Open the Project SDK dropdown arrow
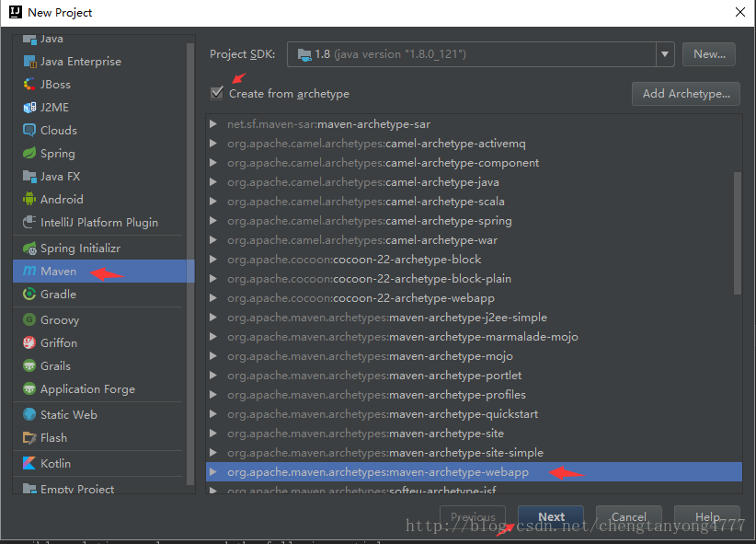Viewport: 756px width, 544px height. pyautogui.click(x=664, y=54)
